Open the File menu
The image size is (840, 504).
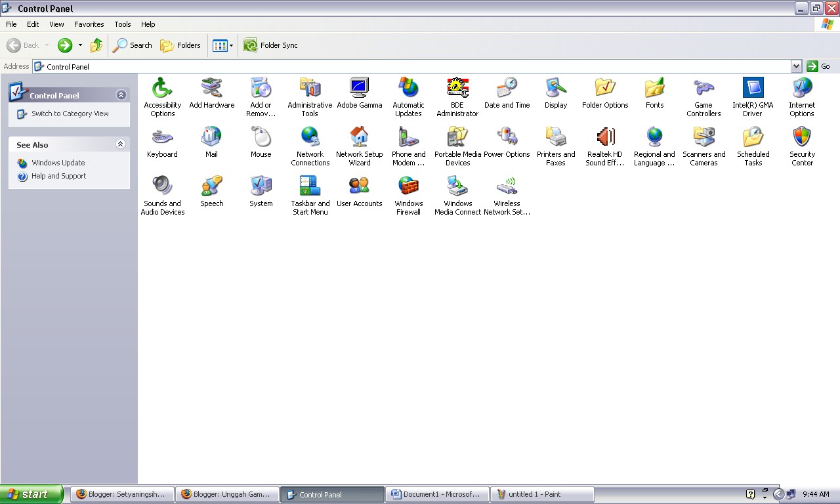[11, 24]
